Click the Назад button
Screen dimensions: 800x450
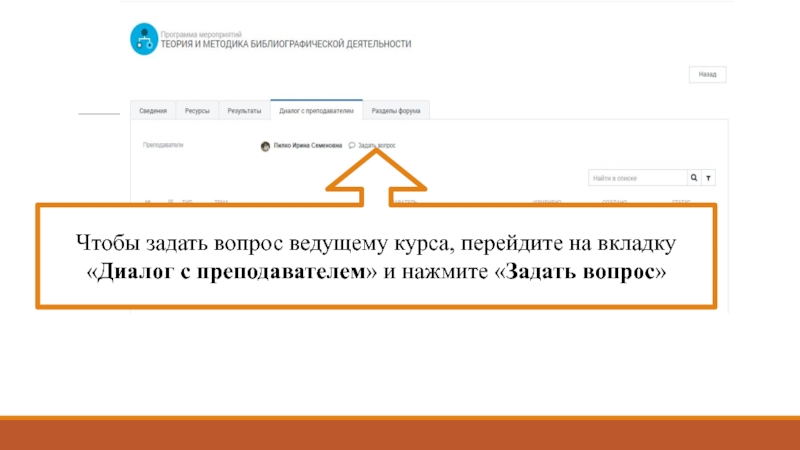point(707,74)
